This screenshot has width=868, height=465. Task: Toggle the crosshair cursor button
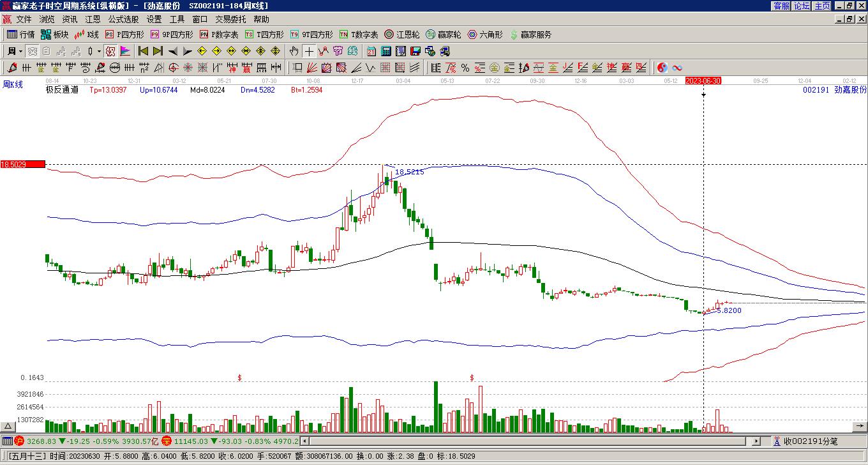[x=308, y=51]
